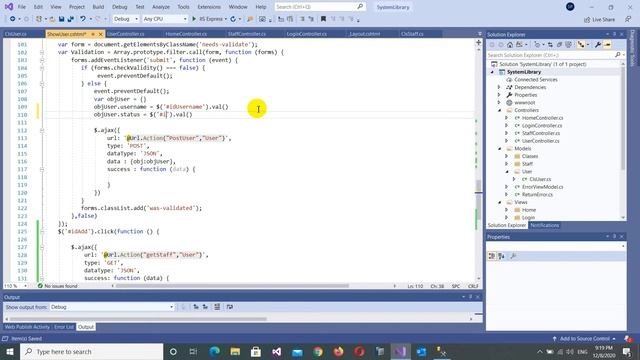Open the Extensions menu
Image resolution: width=640 pixels, height=360 pixels.
[209, 7]
